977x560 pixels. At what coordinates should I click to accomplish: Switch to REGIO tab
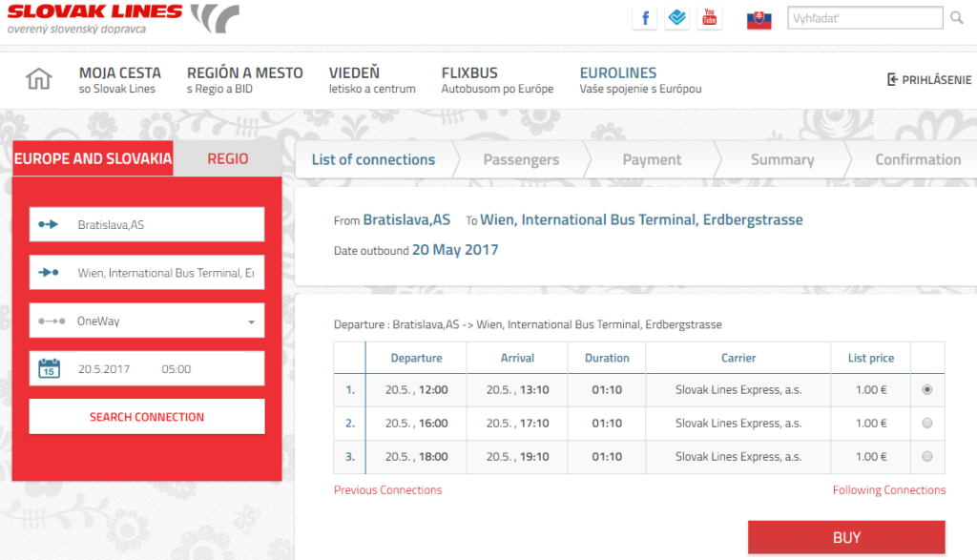(227, 158)
